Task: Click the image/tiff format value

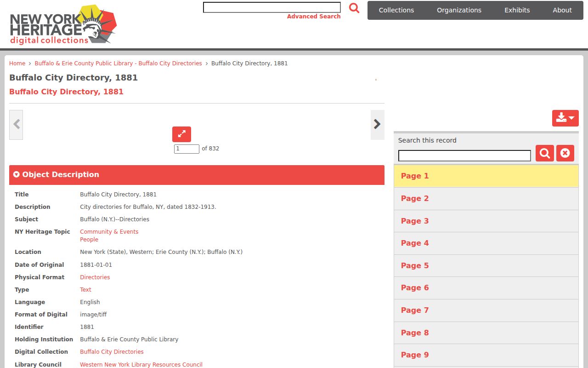Action: (93, 315)
